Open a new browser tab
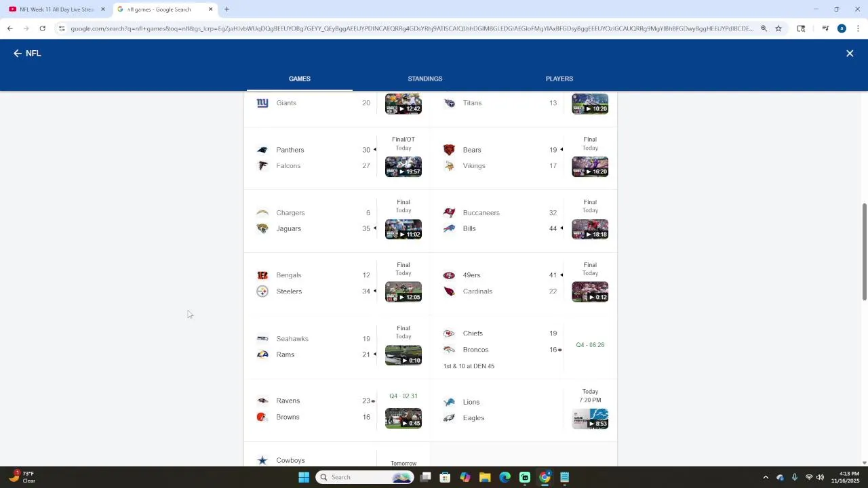This screenshot has height=488, width=868. (x=226, y=9)
